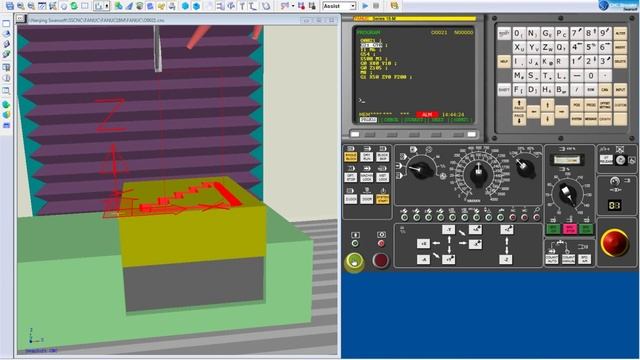Toggle the BLOCK SKIP button
Viewport: 640px width, 360px height.
(382, 157)
